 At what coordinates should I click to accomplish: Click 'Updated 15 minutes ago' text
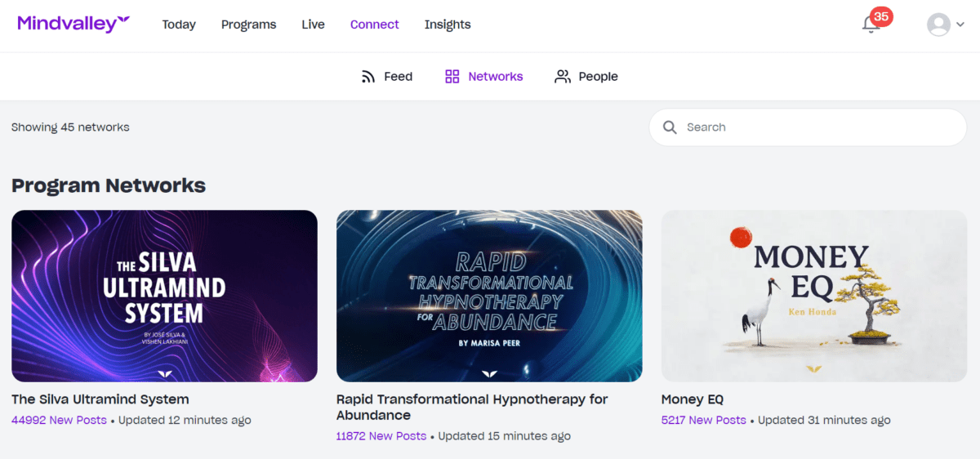[x=505, y=436]
